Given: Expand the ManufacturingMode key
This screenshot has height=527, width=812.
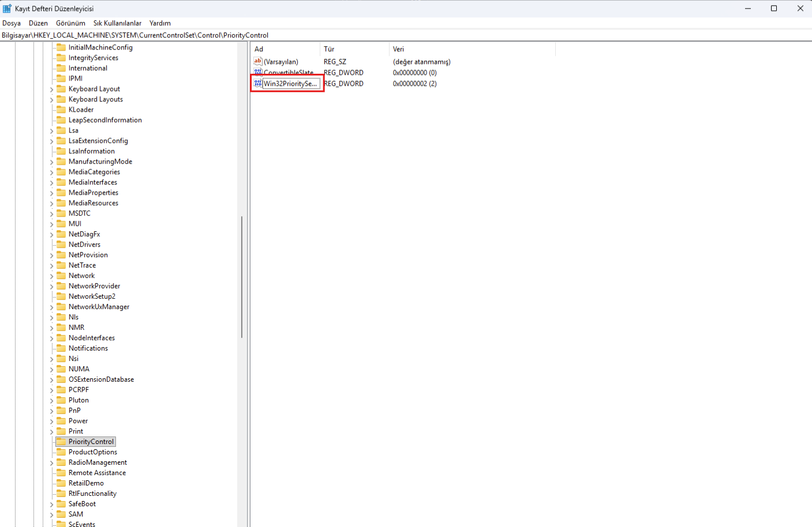Looking at the screenshot, I should coord(51,162).
